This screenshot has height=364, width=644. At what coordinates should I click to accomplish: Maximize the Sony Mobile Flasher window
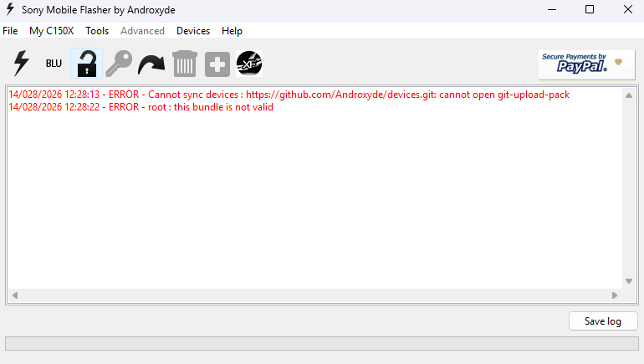[x=590, y=9]
